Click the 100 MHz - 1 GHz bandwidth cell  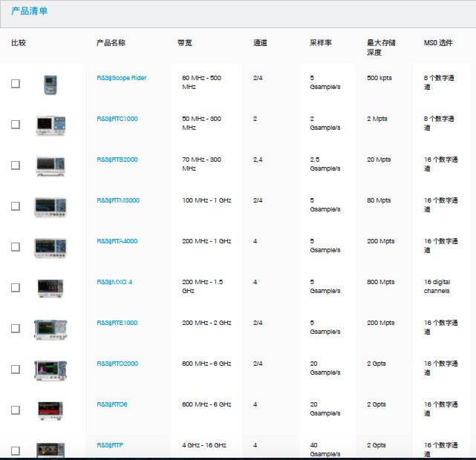click(x=206, y=200)
